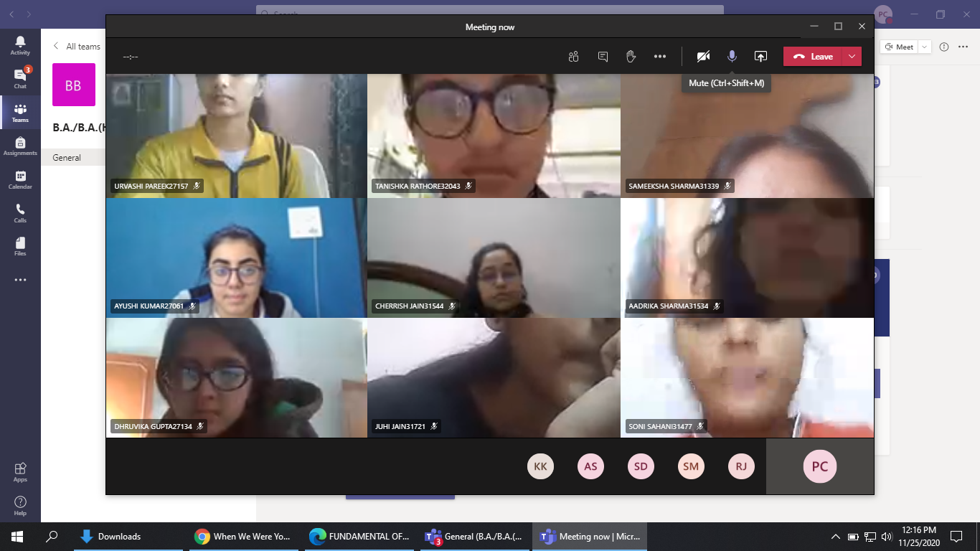The image size is (980, 551).
Task: Expand the Meet button dropdown arrow
Action: [x=924, y=47]
